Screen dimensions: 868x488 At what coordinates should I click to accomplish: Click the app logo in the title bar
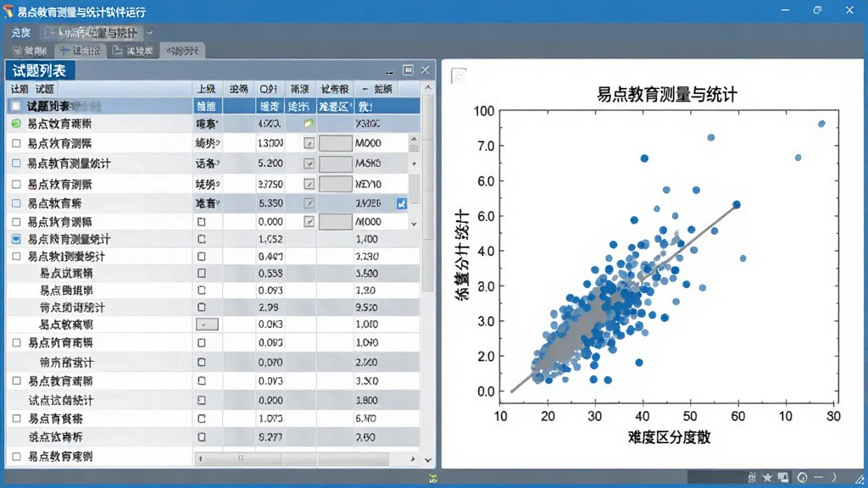(x=8, y=11)
